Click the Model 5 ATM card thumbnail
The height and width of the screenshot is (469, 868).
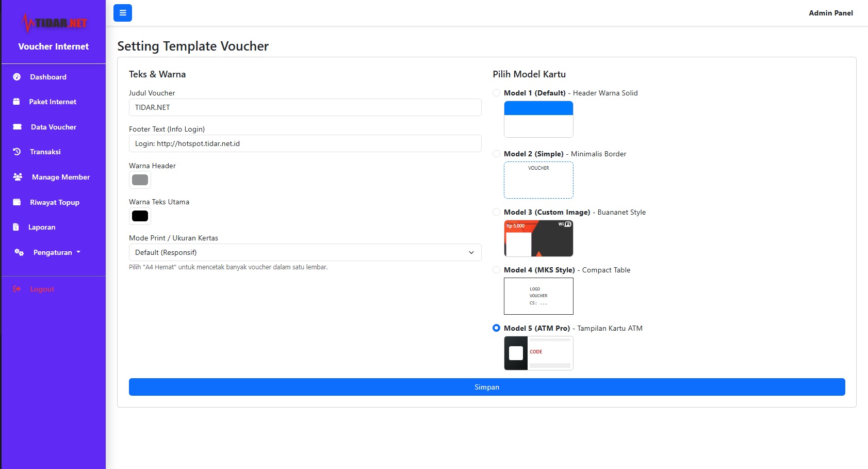pyautogui.click(x=538, y=353)
